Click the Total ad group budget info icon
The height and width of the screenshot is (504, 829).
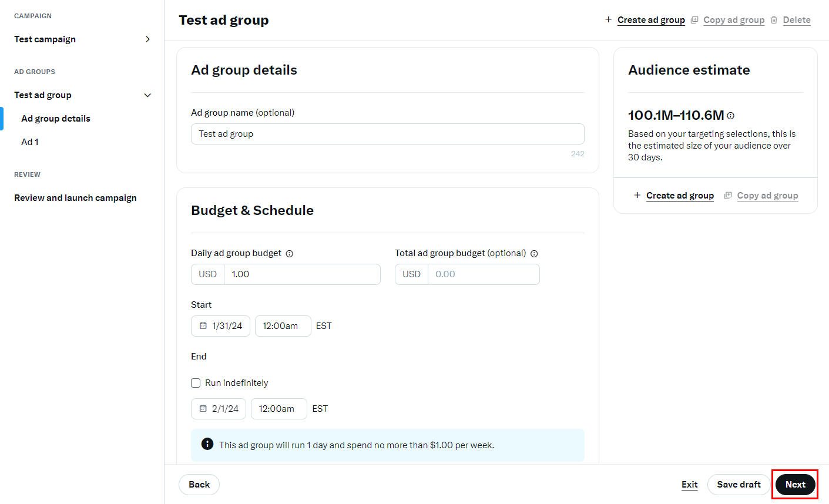coord(534,254)
